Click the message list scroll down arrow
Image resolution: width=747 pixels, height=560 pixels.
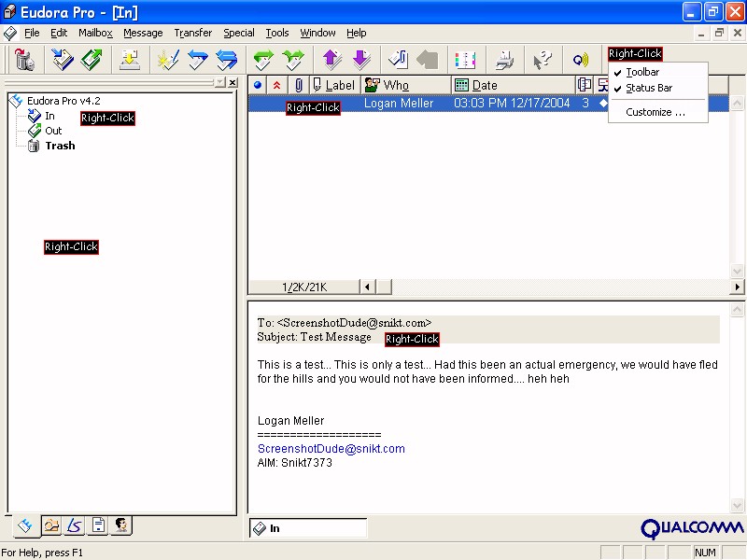[x=737, y=272]
